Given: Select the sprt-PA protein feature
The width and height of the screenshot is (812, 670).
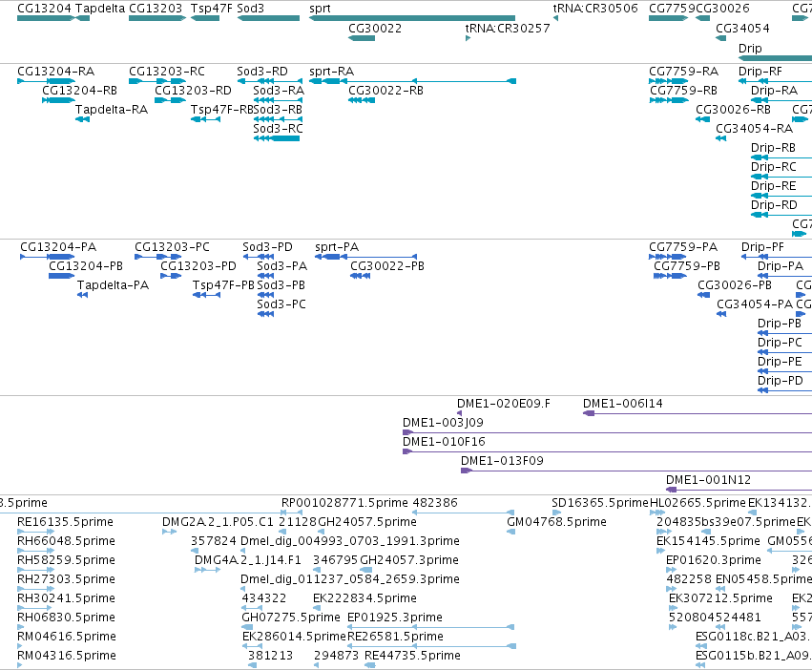Looking at the screenshot, I should pos(366,257).
